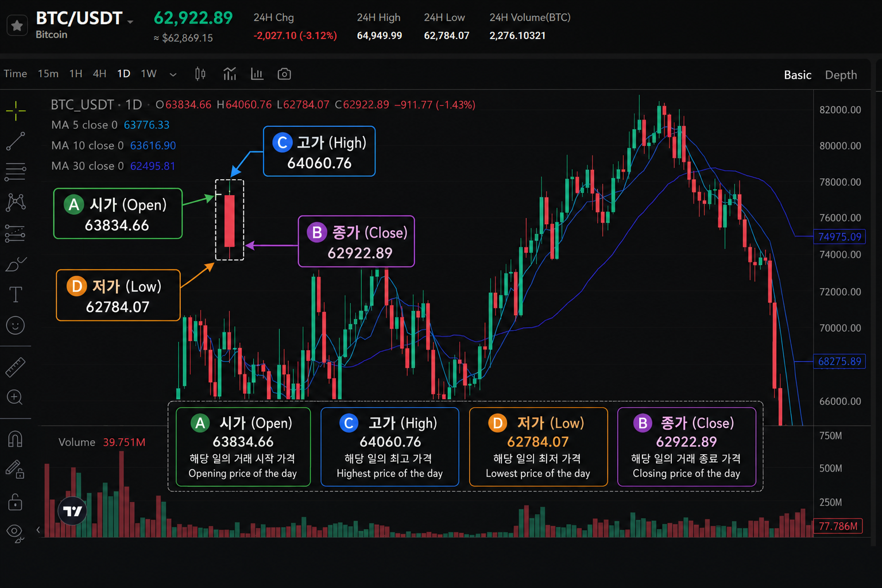This screenshot has height=588, width=882.
Task: Open candlestick chart type selector
Action: (200, 74)
